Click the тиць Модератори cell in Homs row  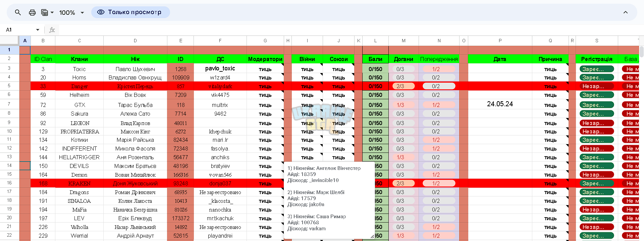coord(265,77)
